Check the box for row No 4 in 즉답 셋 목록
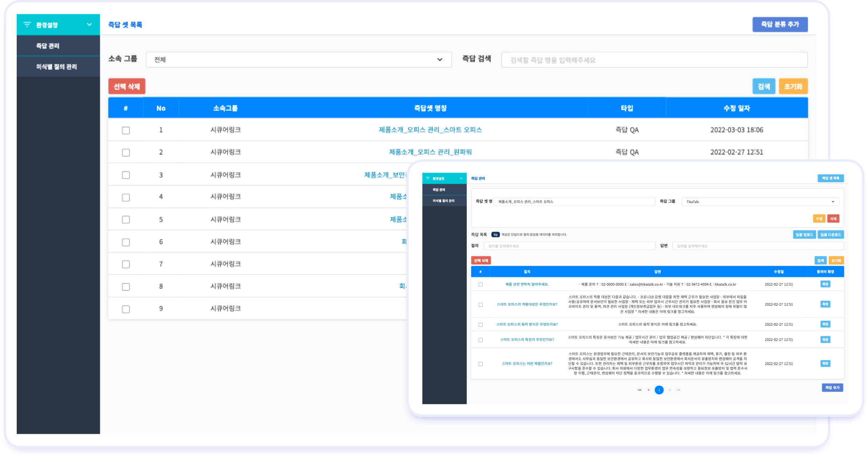868x457 pixels. click(126, 197)
